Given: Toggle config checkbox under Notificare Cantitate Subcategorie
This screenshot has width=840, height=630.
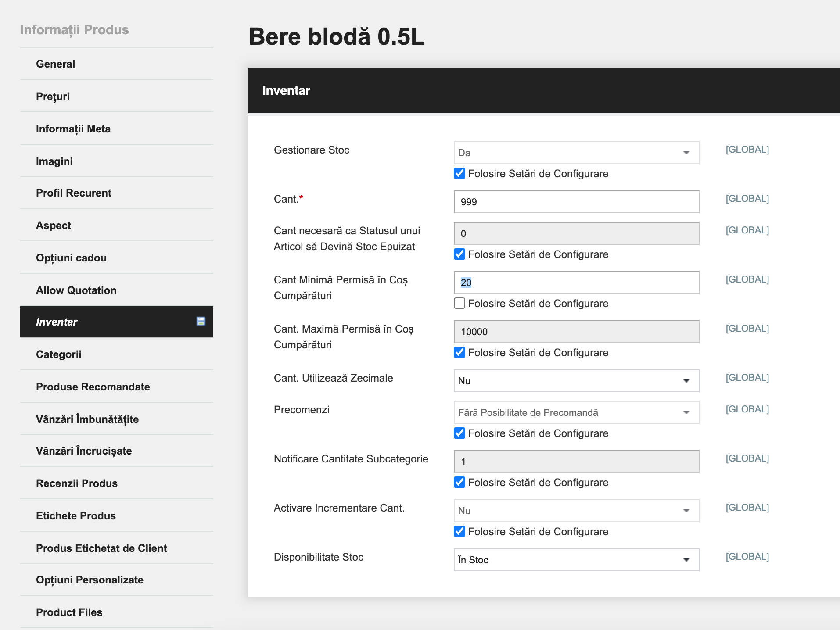Looking at the screenshot, I should tap(459, 482).
